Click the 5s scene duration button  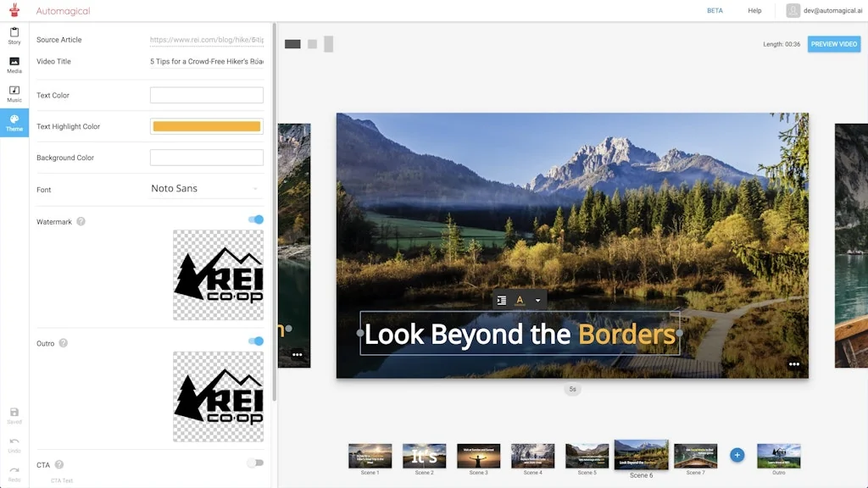(x=573, y=390)
